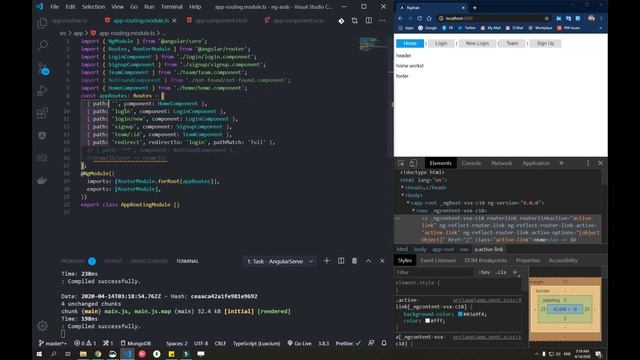The width and height of the screenshot is (640, 360).
Task: Click the master branch in status bar
Action: (53, 344)
